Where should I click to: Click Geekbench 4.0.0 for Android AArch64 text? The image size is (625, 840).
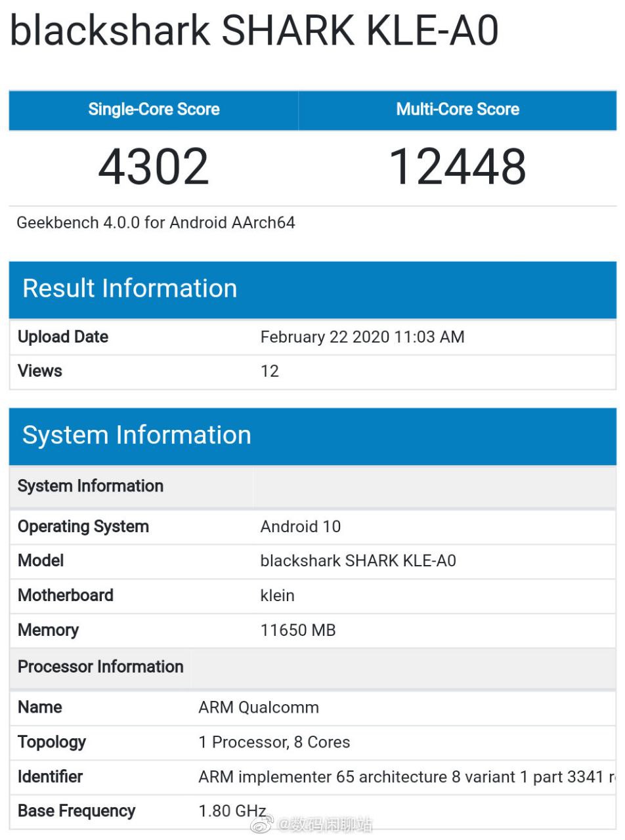156,222
